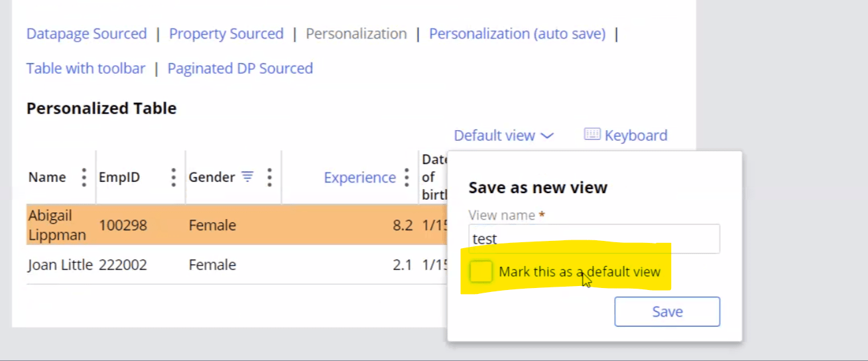
Task: Open the Table with toolbar tab
Action: 86,68
